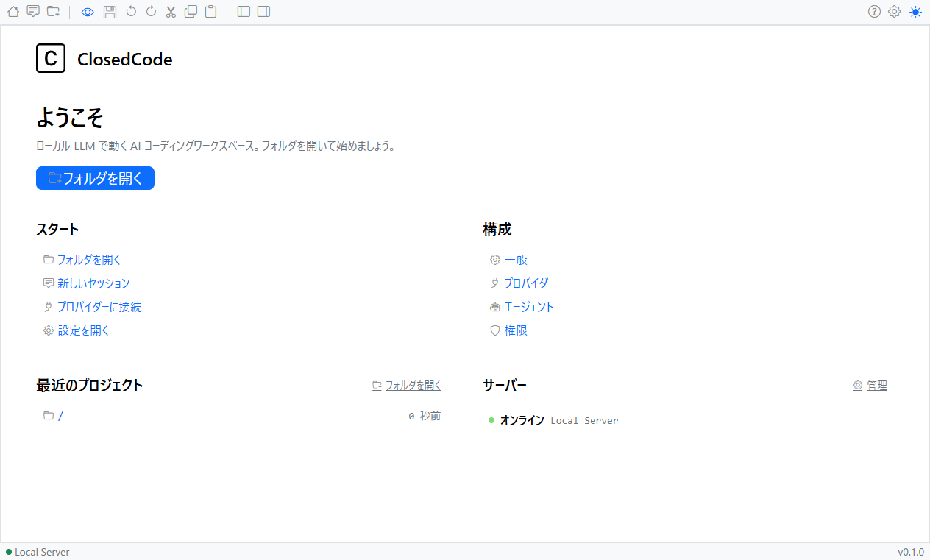Click the Cut scissors icon

[171, 12]
